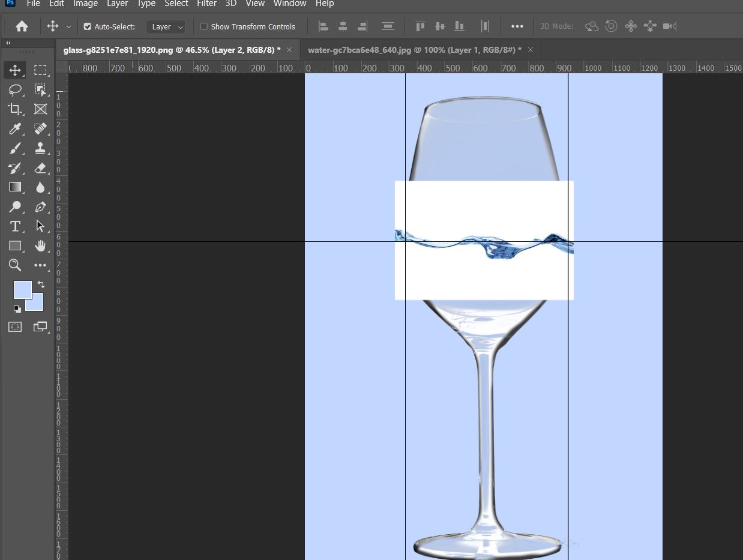Viewport: 743px width, 560px height.
Task: Select the Rectangular Marquee tool
Action: tap(40, 70)
